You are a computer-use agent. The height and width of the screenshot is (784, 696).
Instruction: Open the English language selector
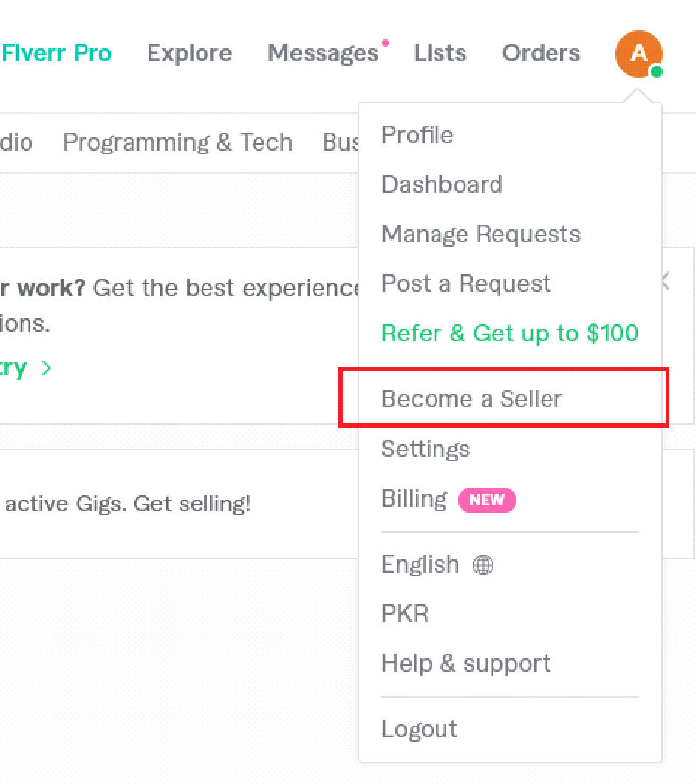coord(420,565)
